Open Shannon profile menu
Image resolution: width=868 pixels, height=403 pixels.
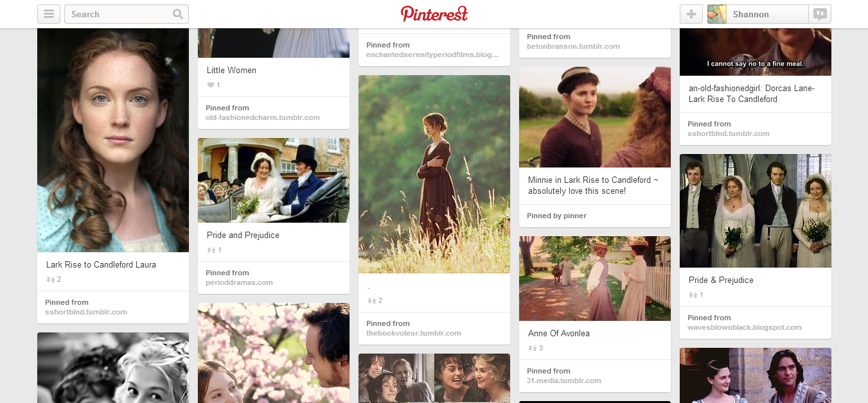758,14
